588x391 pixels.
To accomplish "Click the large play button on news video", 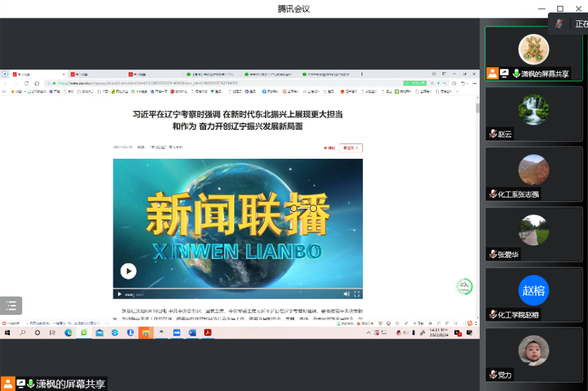I will pyautogui.click(x=128, y=271).
